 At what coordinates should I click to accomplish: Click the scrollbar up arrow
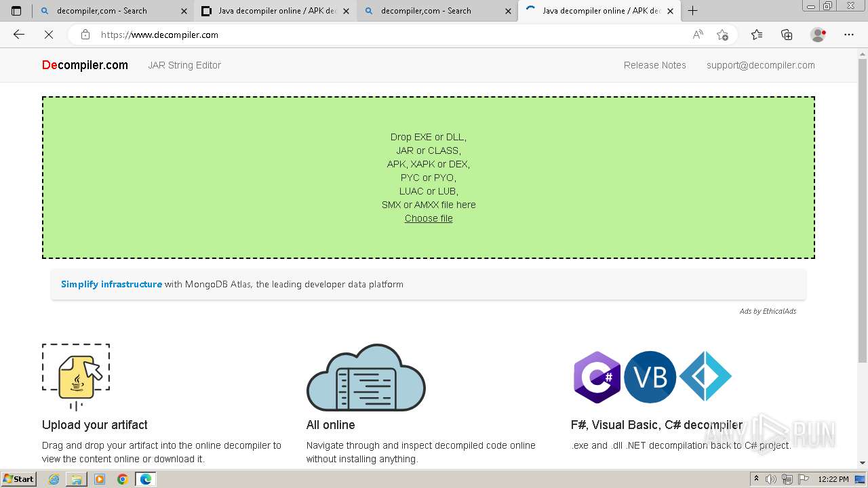(x=862, y=53)
